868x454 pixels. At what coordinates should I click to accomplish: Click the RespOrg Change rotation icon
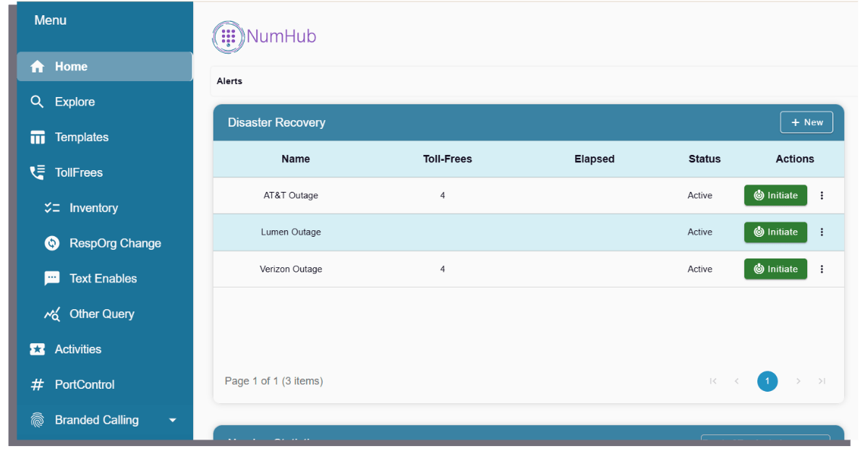point(51,243)
